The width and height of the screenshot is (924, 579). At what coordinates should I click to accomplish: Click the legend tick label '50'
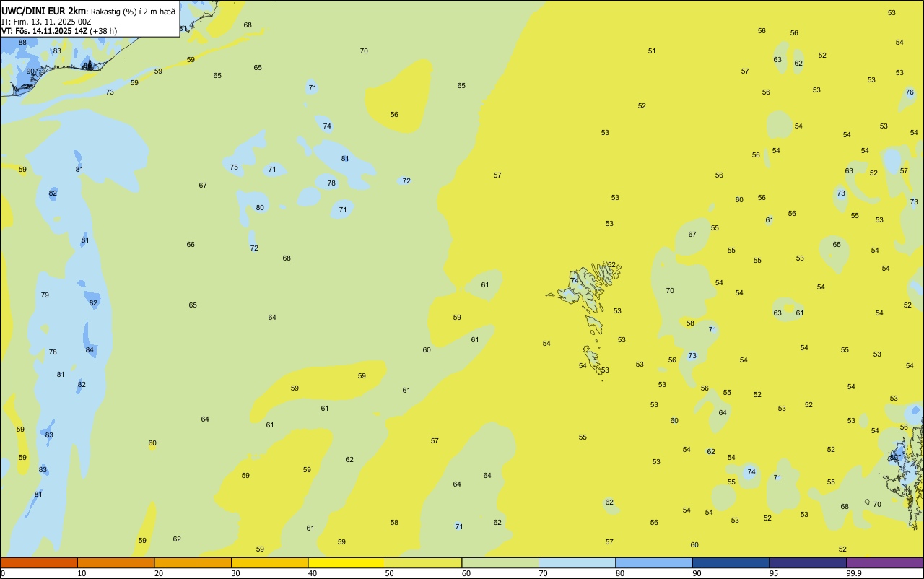pos(389,573)
